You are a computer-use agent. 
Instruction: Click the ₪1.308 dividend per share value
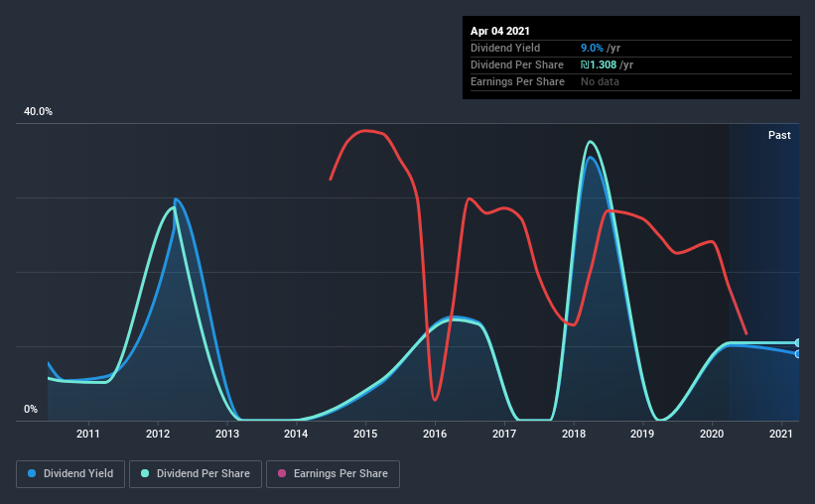coord(599,64)
